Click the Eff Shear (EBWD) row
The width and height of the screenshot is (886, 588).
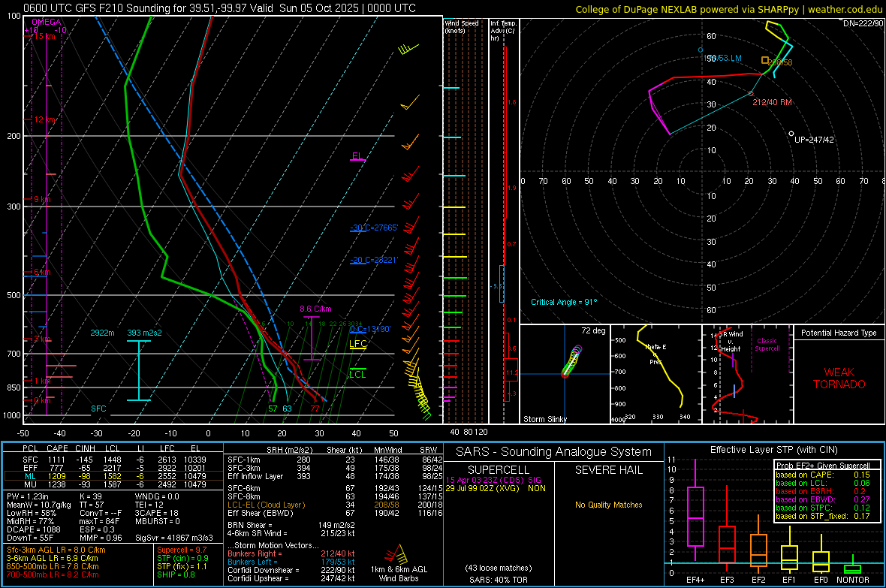click(x=335, y=513)
